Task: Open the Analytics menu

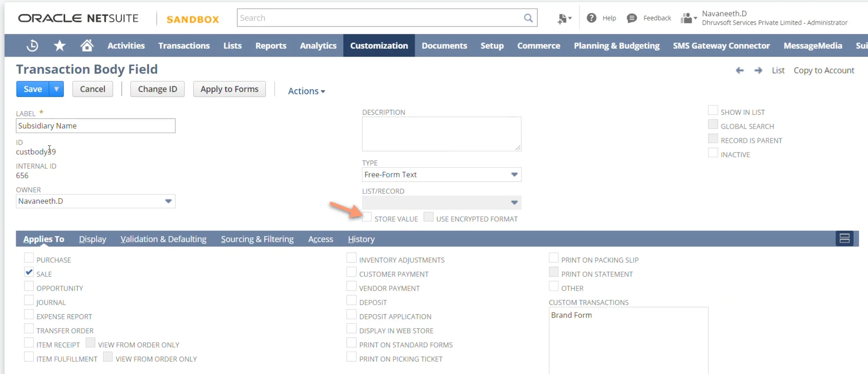Action: tap(318, 45)
